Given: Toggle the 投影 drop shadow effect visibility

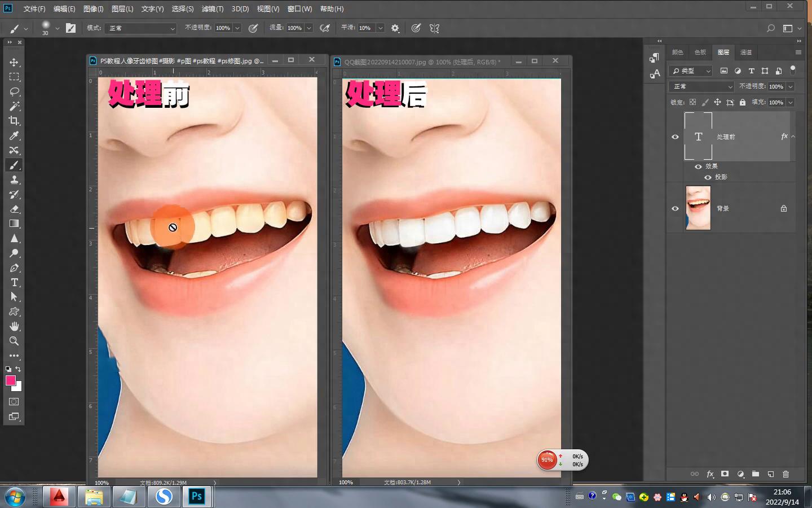Looking at the screenshot, I should 708,177.
